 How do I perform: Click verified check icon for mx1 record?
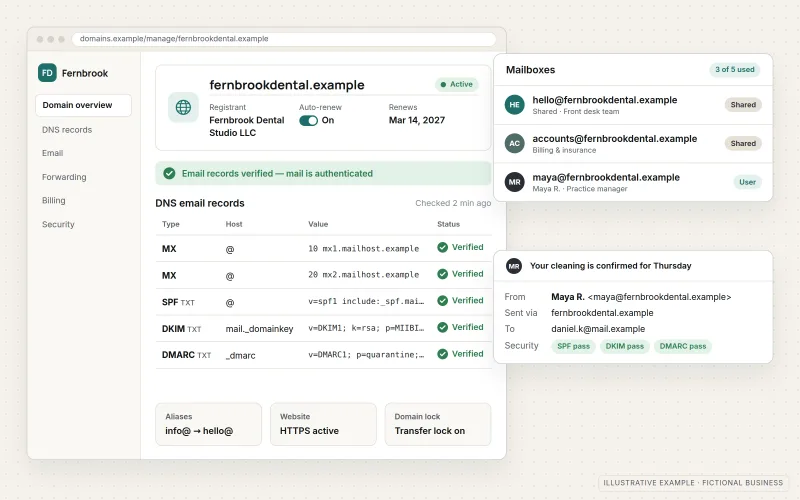442,247
